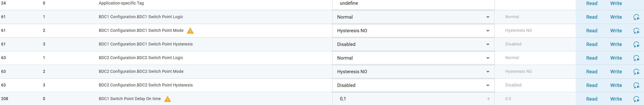Click refresh icon for BDC1 Switch Point Logic
Image resolution: width=644 pixels, height=105 pixels.
click(636, 17)
